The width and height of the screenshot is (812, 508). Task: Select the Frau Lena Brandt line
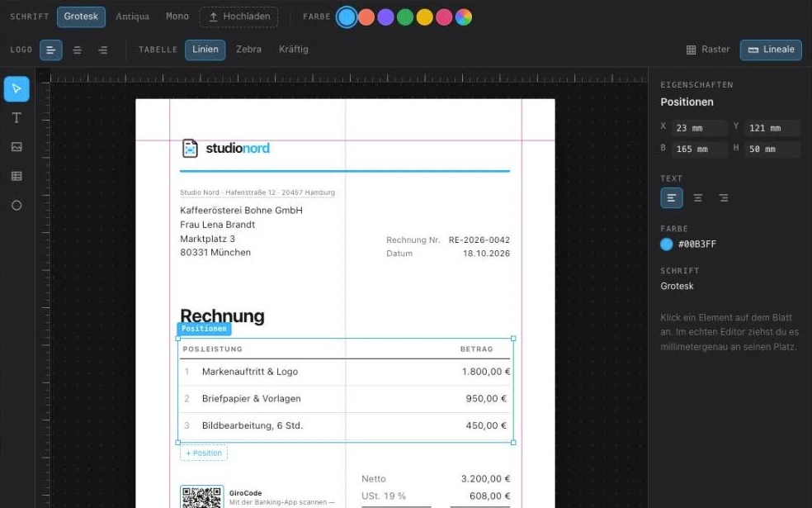(218, 225)
